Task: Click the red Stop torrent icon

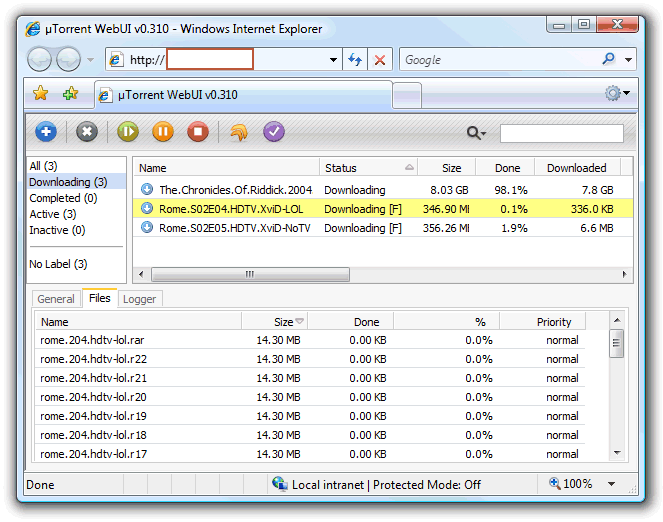Action: (197, 132)
